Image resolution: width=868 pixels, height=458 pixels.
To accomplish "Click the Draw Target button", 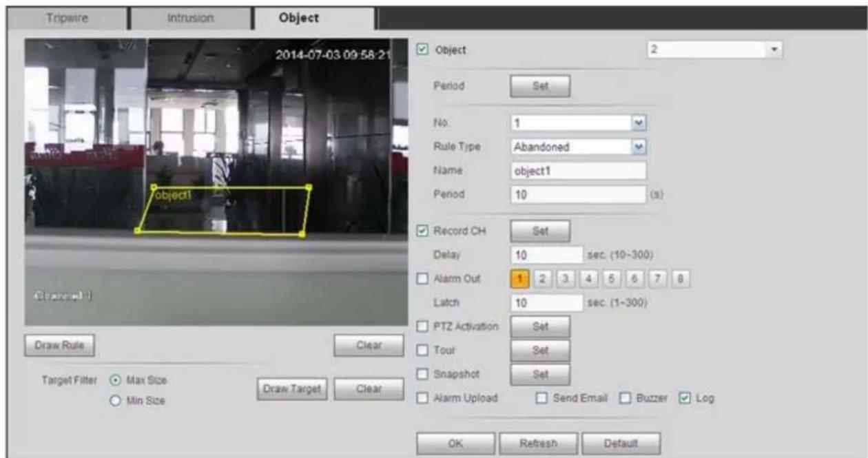I will (x=292, y=388).
